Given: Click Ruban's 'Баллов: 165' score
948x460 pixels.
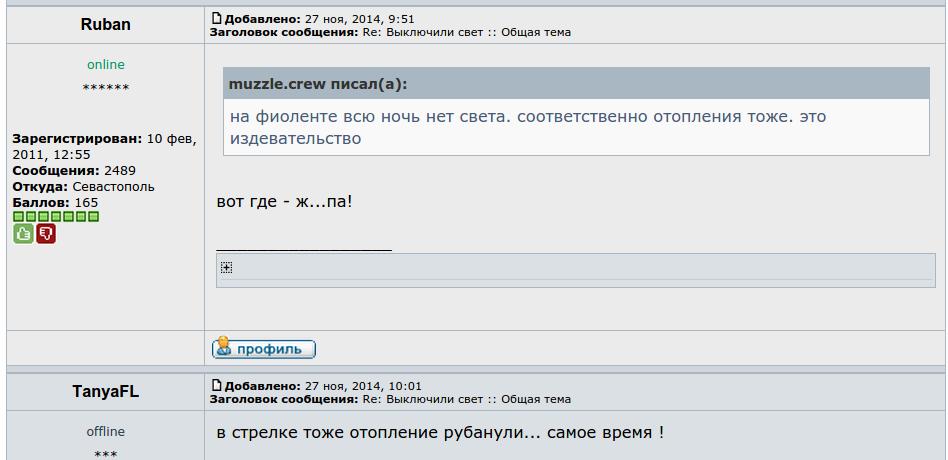Looking at the screenshot, I should click(x=55, y=202).
